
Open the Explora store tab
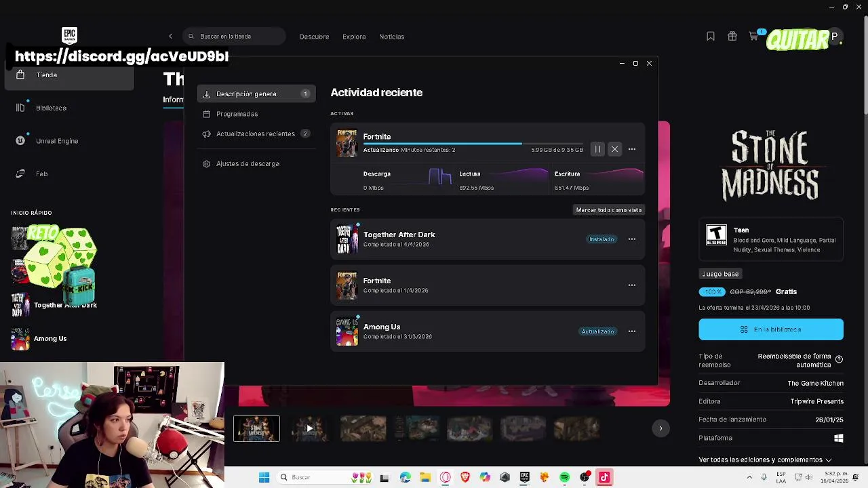coord(354,37)
